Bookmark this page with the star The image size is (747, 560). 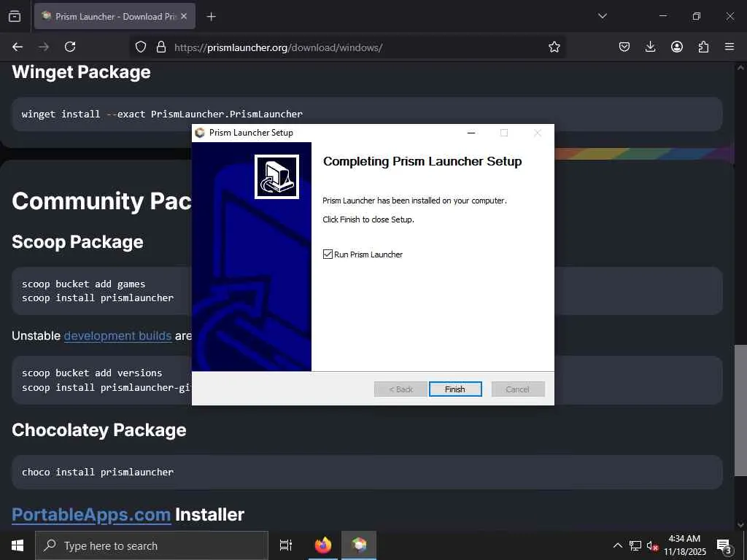click(554, 47)
